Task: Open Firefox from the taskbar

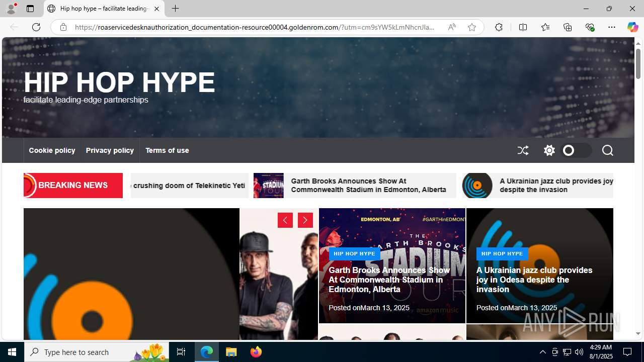Action: (256, 352)
